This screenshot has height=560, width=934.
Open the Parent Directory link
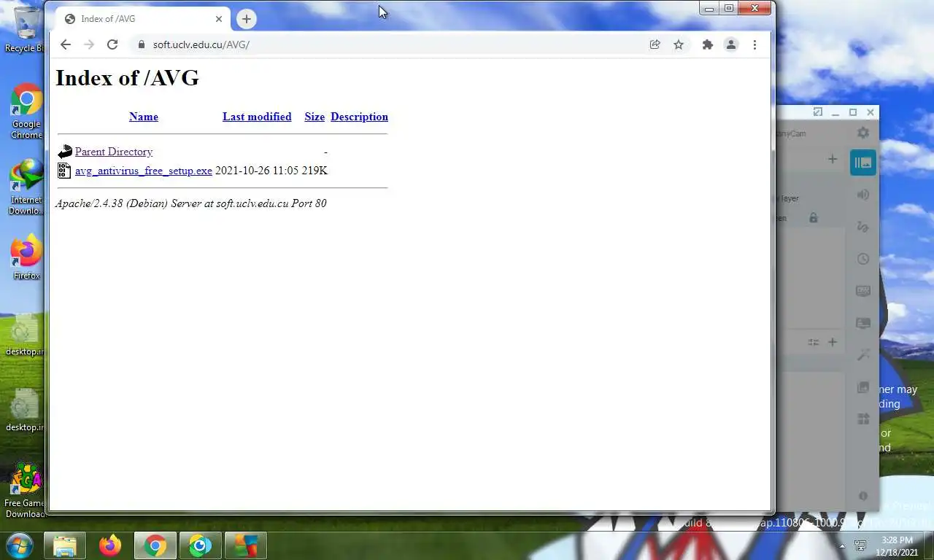114,152
